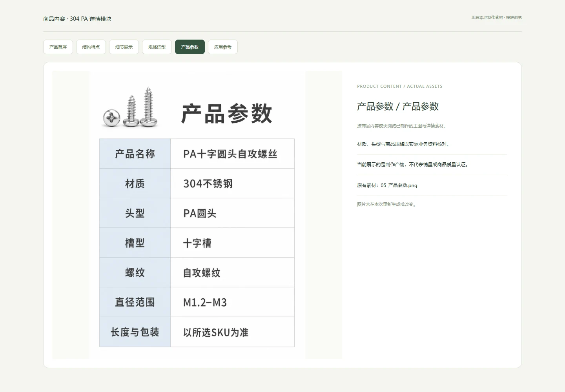Switch to the 产品首屏 tab
This screenshot has width=565, height=392.
click(58, 47)
